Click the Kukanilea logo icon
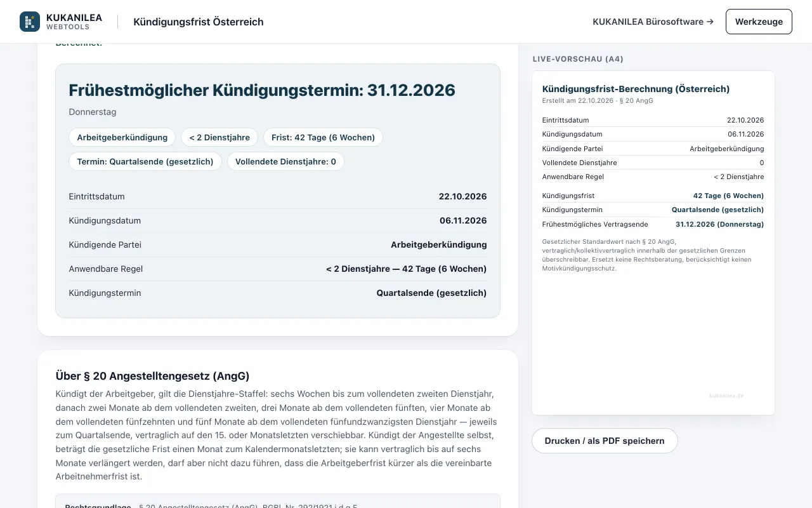The height and width of the screenshot is (508, 812). [30, 22]
